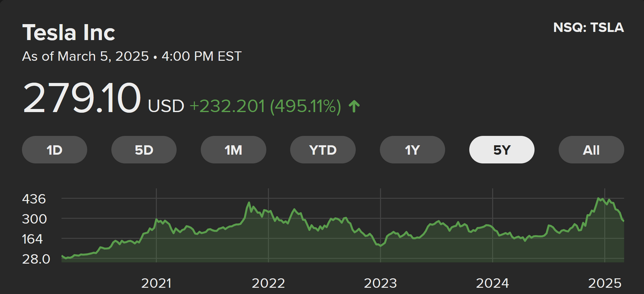The height and width of the screenshot is (294, 644).
Task: Switch chart to 1Y view
Action: pyautogui.click(x=412, y=150)
